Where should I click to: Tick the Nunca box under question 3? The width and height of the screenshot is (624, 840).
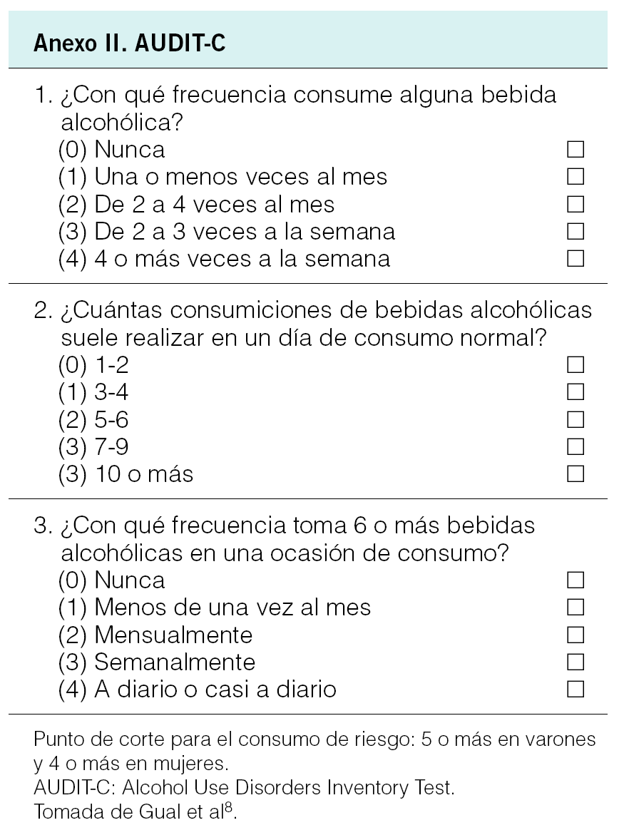[576, 580]
